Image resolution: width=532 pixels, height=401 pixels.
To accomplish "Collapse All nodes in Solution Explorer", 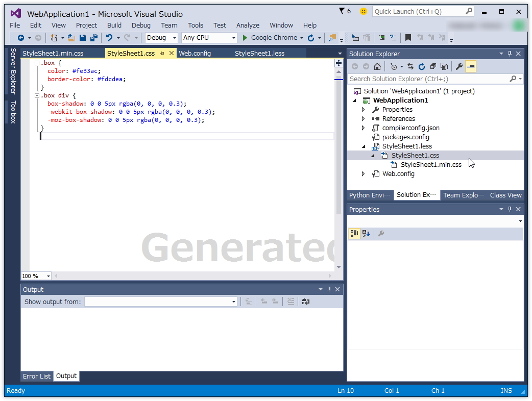I will (x=433, y=66).
